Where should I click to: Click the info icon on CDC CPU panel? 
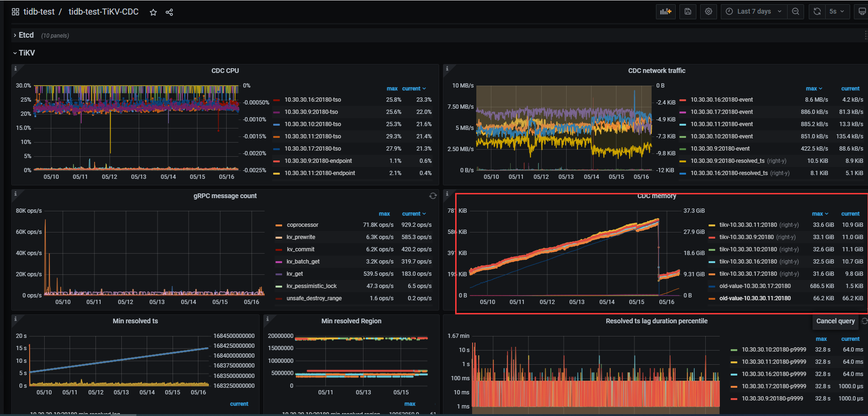[x=16, y=69]
